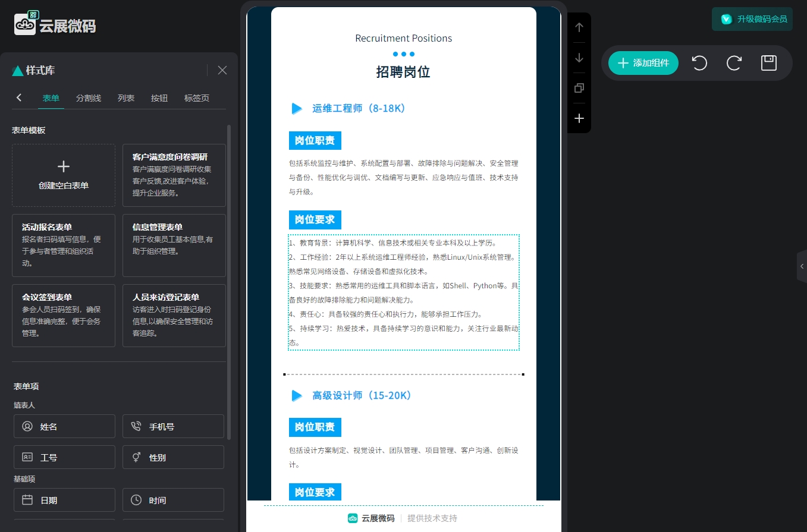The width and height of the screenshot is (807, 532).
Task: Go back with the left chevron
Action: click(x=19, y=97)
